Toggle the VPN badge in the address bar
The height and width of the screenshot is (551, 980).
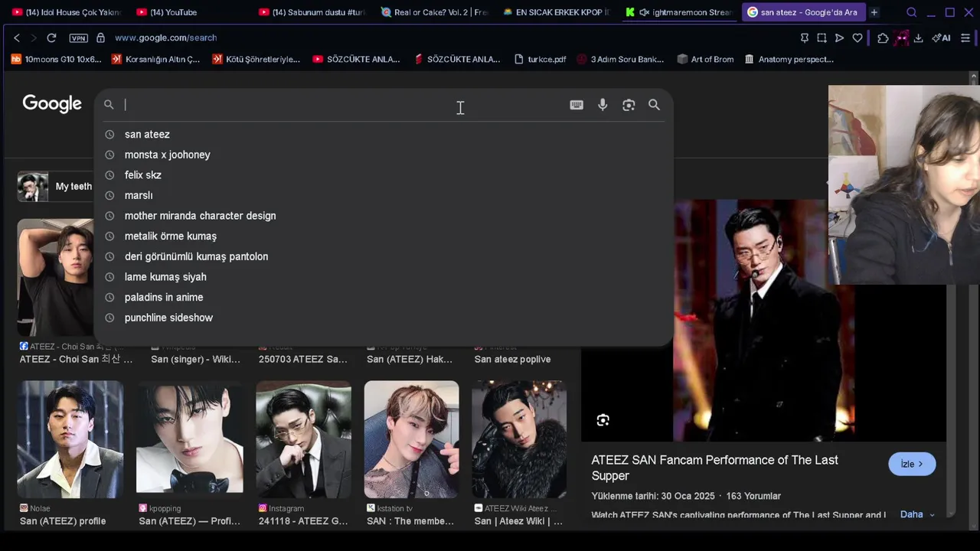(x=78, y=37)
